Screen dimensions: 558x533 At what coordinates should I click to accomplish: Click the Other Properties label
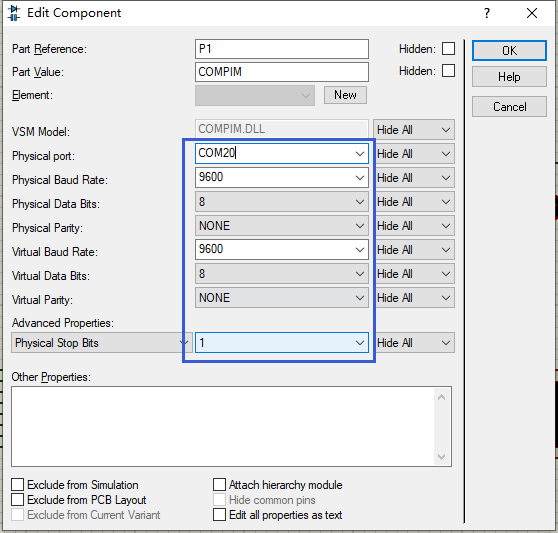click(x=51, y=377)
